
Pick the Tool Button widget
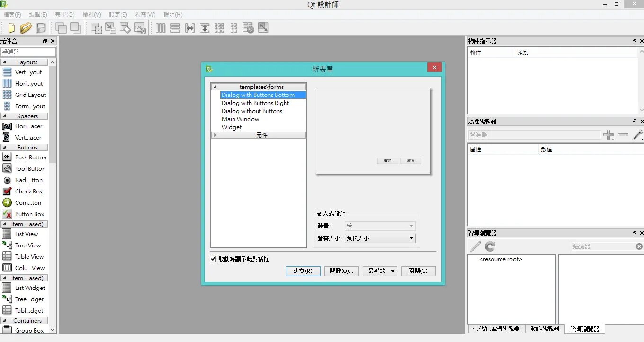coord(25,169)
